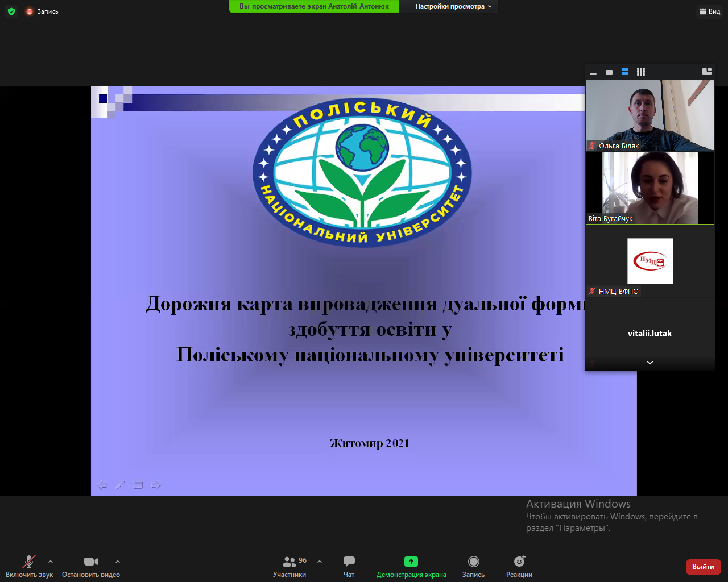Select the stacked thumbnails strip view

pos(625,72)
